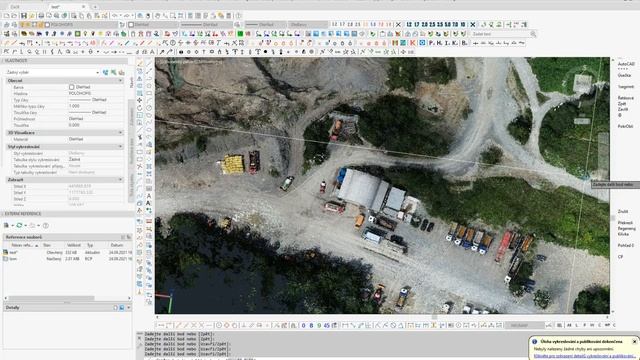The height and width of the screenshot is (360, 640).
Task: Click the bold X after text-size numbers
Action: point(473,24)
